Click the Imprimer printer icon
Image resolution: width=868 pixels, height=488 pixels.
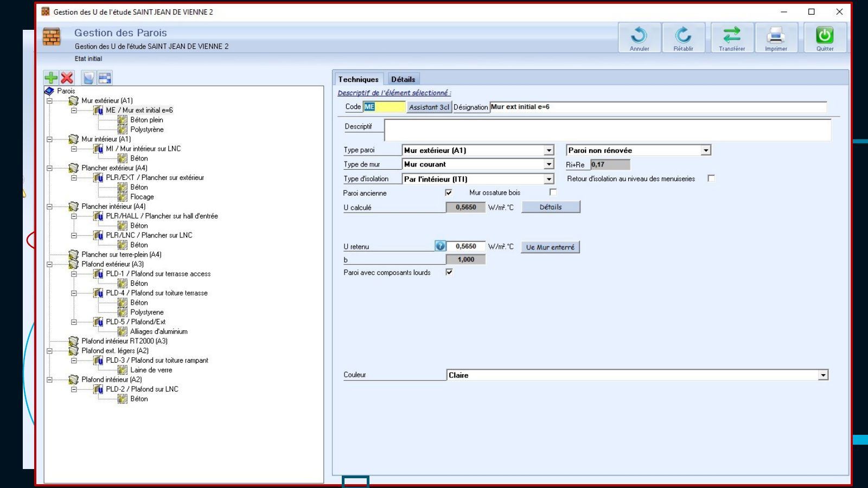tap(776, 35)
